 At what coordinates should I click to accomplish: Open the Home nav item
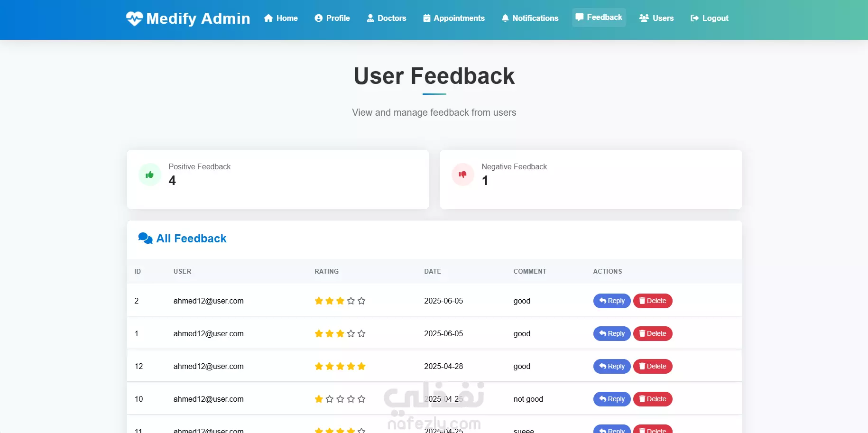click(x=281, y=18)
